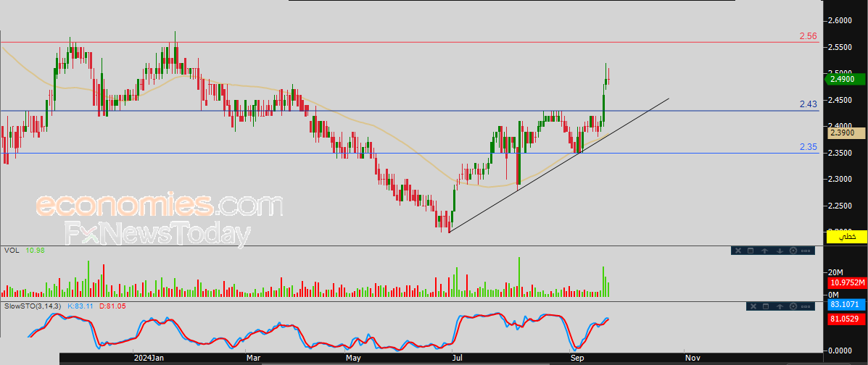Click the 2.6000 price axis label
The height and width of the screenshot is (365, 868).
pyautogui.click(x=840, y=21)
